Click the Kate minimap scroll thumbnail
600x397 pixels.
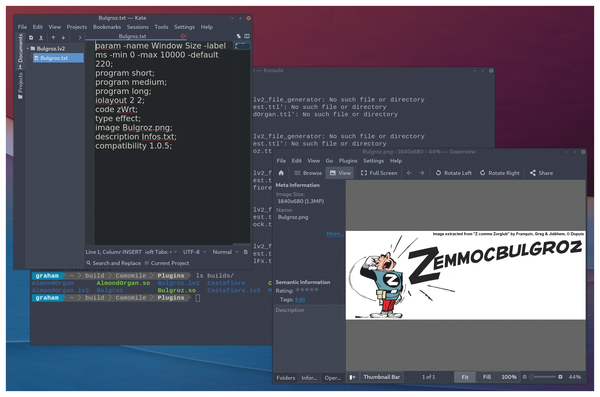coord(242,46)
